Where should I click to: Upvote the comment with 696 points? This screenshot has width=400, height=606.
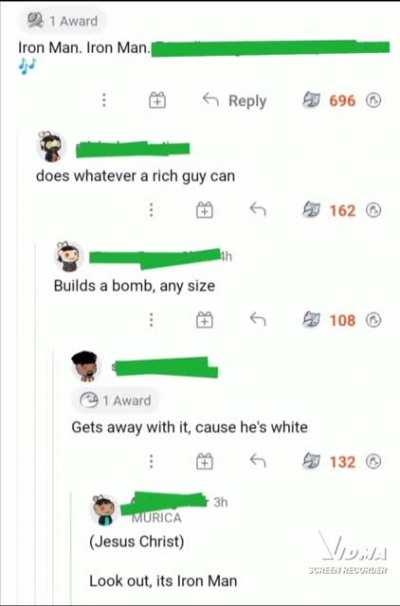311,100
